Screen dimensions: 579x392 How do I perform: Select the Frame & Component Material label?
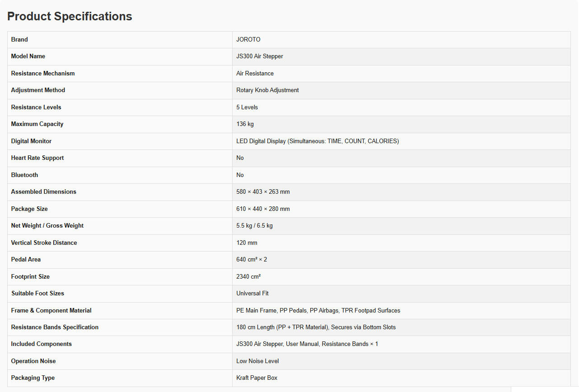point(51,311)
